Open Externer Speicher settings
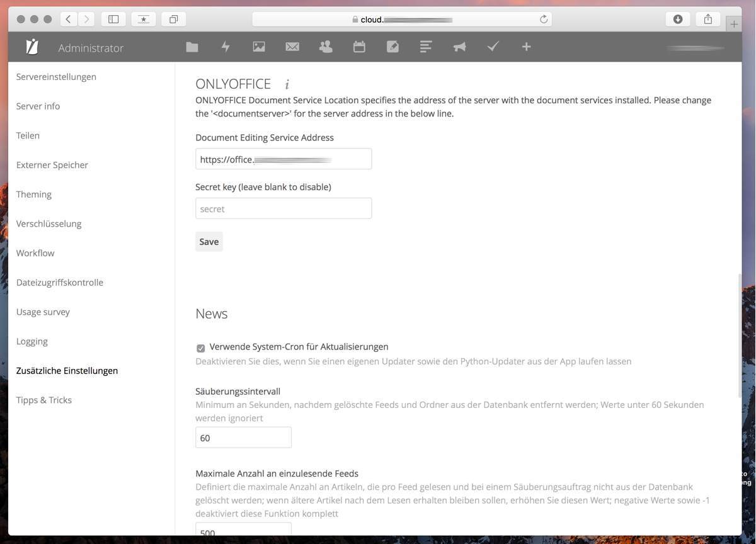The height and width of the screenshot is (544, 756). [x=52, y=165]
